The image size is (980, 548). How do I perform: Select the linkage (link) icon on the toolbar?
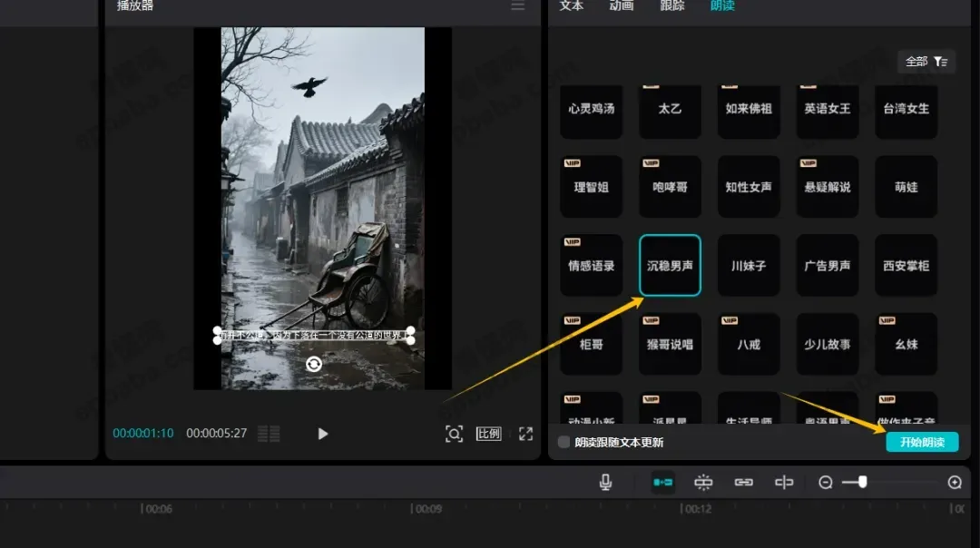click(x=743, y=482)
